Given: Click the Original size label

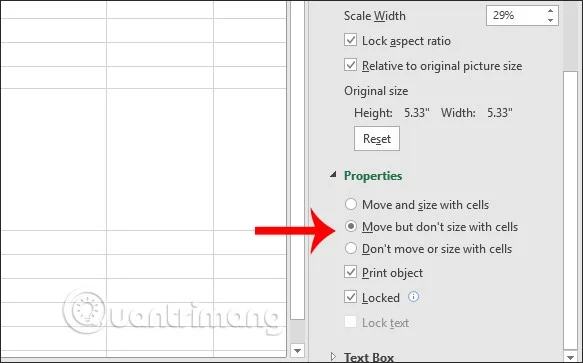Looking at the screenshot, I should 376,91.
